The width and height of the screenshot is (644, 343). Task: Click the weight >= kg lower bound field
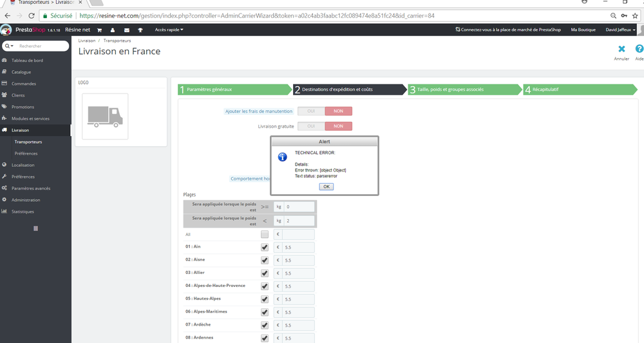tap(299, 206)
